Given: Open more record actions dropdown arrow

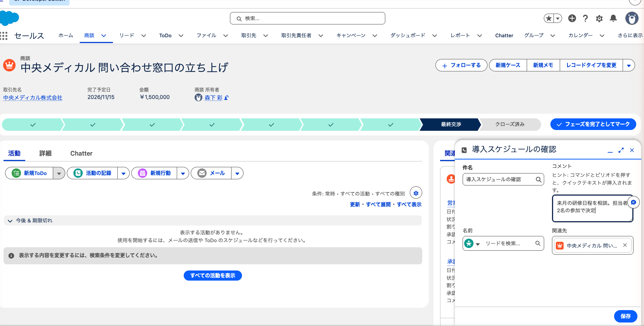Looking at the screenshot, I should point(629,65).
